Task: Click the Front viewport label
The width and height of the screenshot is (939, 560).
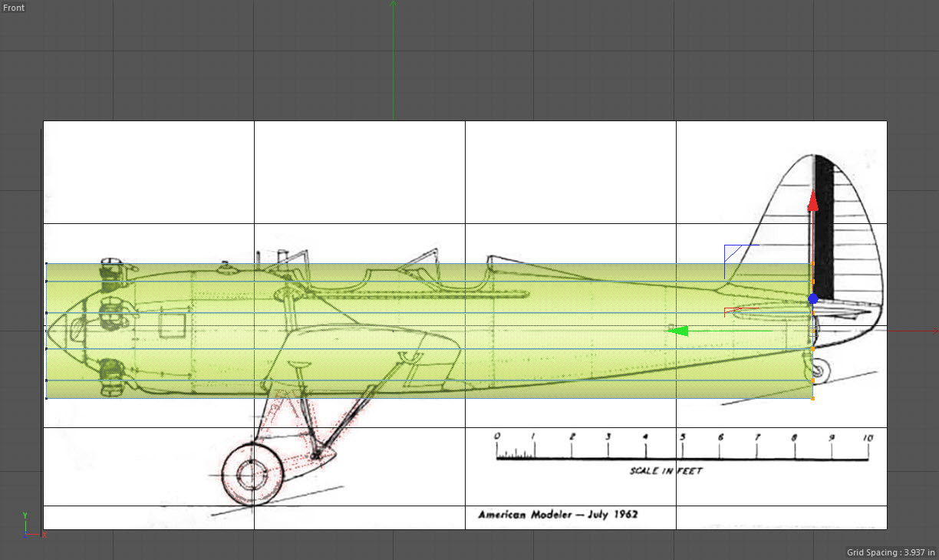Action: [14, 8]
